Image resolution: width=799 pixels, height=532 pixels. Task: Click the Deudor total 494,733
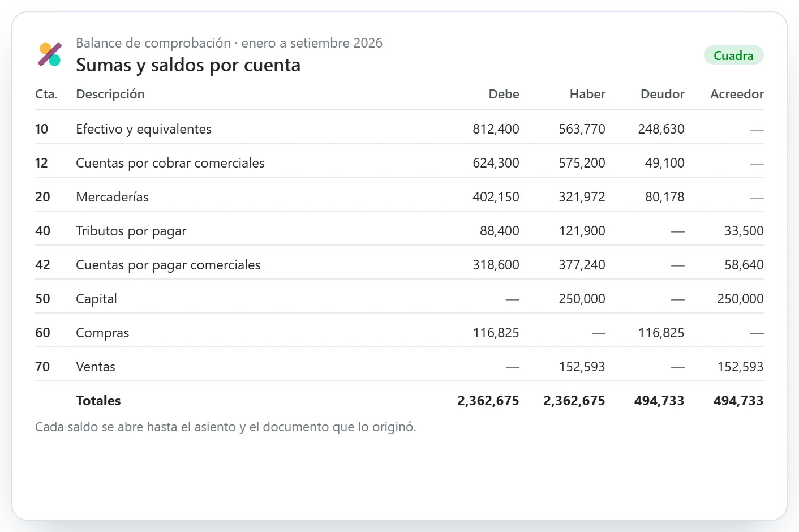(x=659, y=401)
